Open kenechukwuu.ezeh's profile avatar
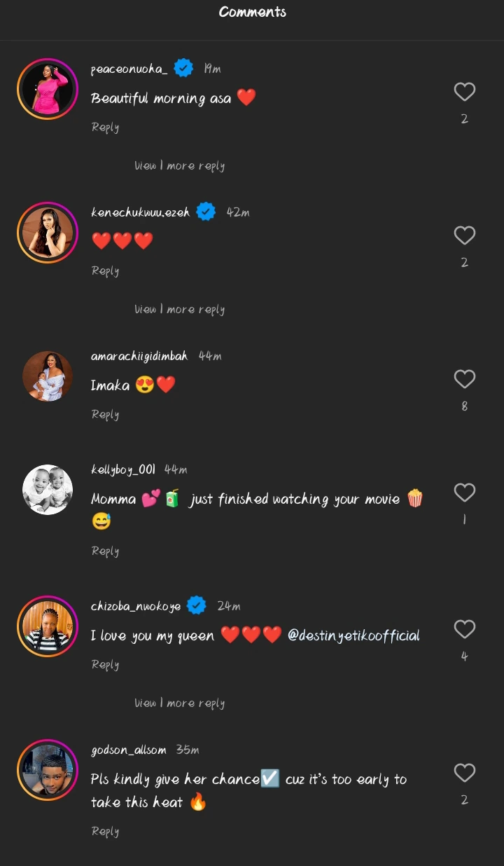Viewport: 504px width, 866px height. pos(48,233)
